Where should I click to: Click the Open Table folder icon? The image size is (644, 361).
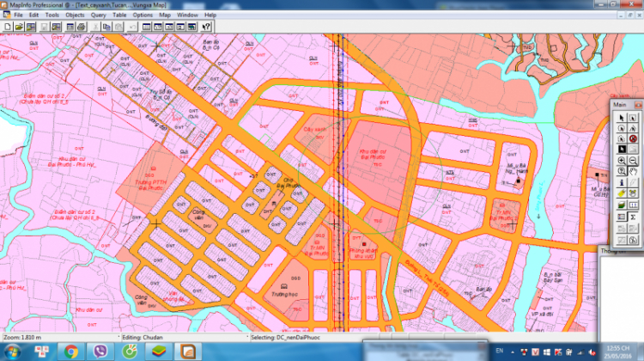click(x=19, y=28)
